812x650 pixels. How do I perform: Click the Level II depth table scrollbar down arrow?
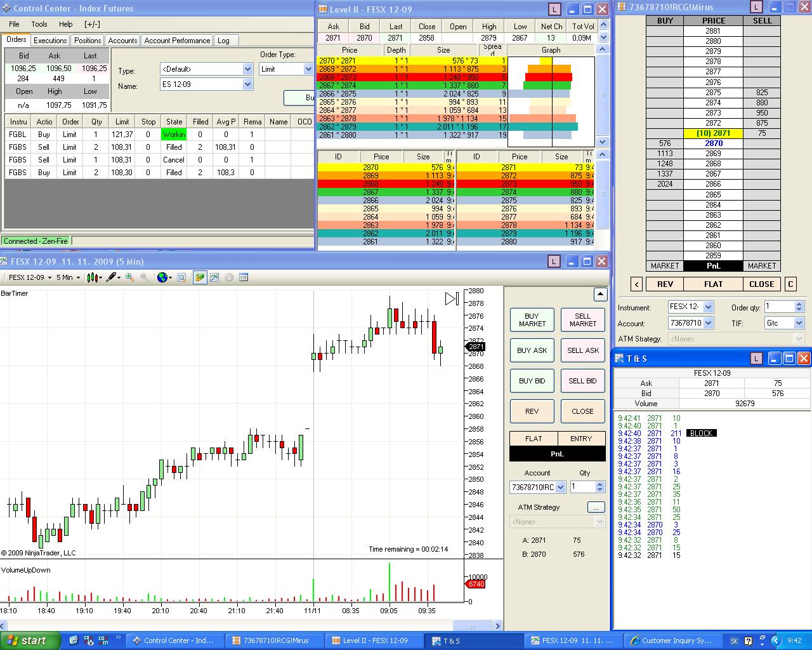coord(603,142)
